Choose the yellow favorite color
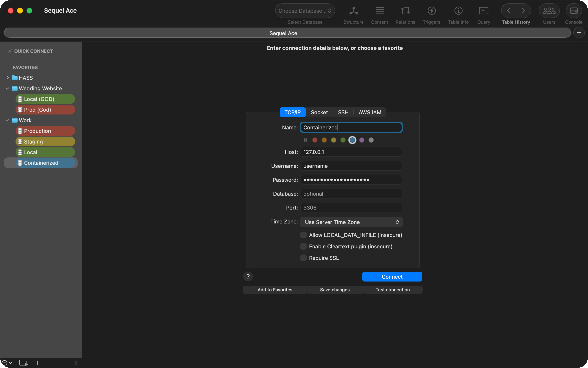This screenshot has height=368, width=588. tap(334, 140)
